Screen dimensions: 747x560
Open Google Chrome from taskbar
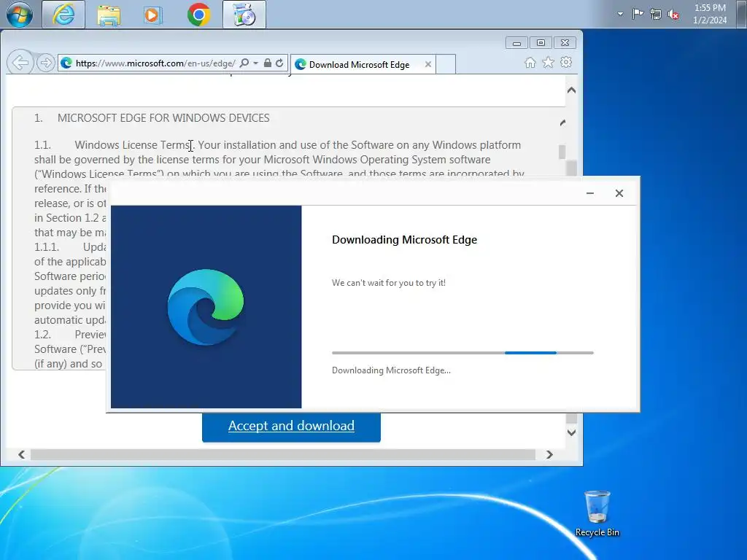198,15
